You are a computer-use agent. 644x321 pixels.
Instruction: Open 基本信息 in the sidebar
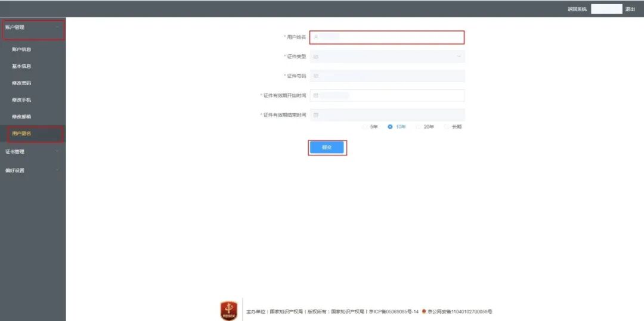pos(33,67)
